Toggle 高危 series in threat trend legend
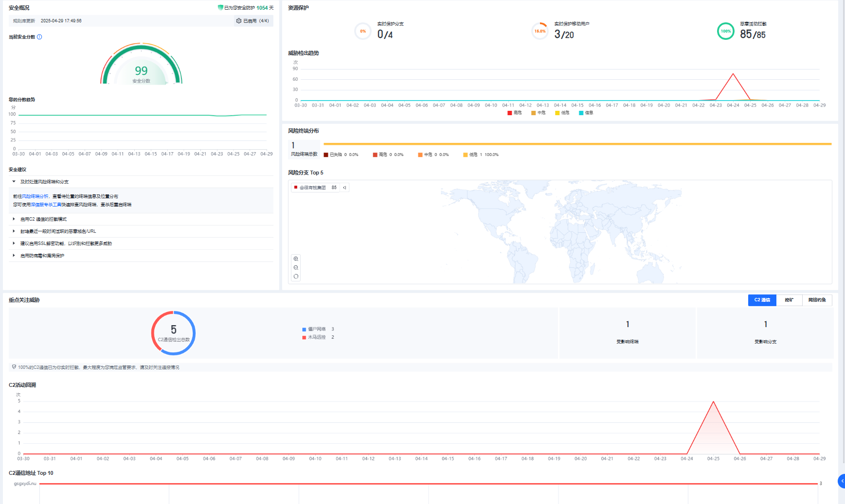Image resolution: width=845 pixels, height=504 pixels. [514, 113]
